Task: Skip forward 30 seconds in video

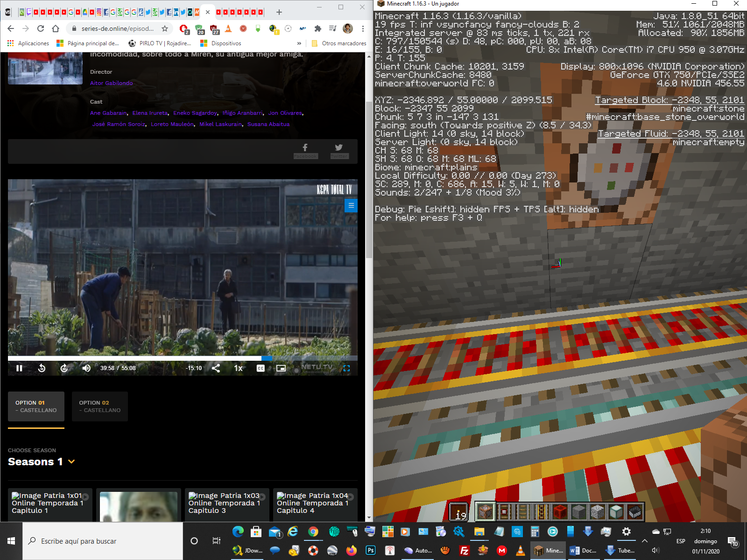Action: (x=64, y=368)
